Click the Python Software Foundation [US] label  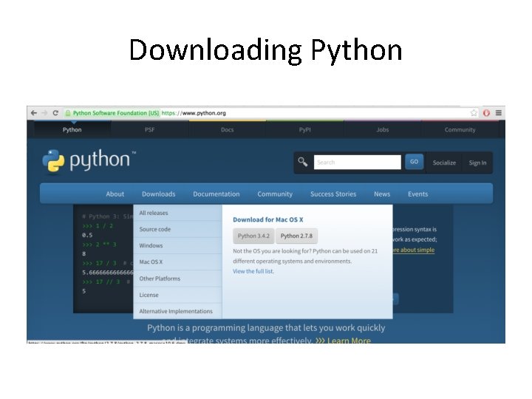(x=116, y=113)
